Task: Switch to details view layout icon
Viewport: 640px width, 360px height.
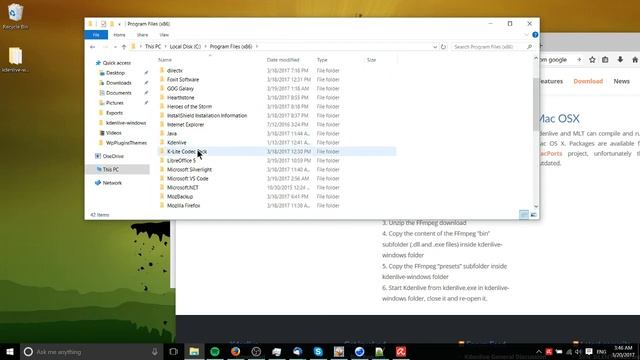Action: coord(524,215)
